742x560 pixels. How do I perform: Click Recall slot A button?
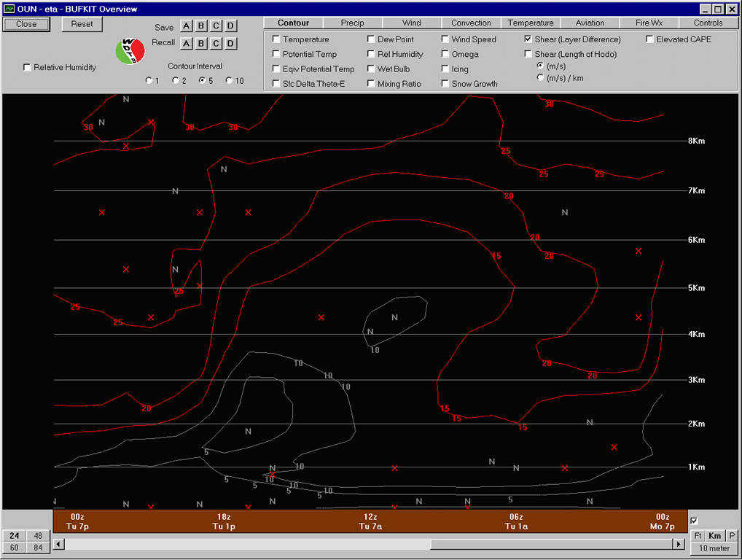[187, 44]
